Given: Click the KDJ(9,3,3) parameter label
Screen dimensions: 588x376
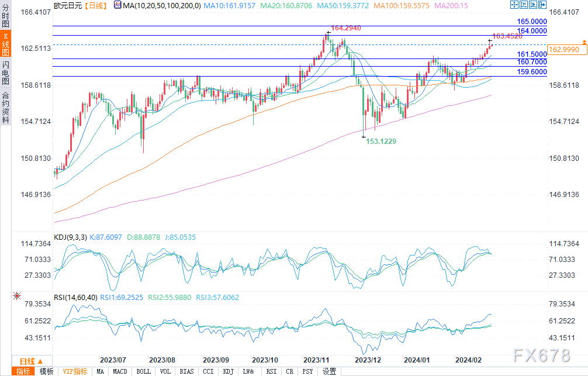Looking at the screenshot, I should click(x=70, y=237).
